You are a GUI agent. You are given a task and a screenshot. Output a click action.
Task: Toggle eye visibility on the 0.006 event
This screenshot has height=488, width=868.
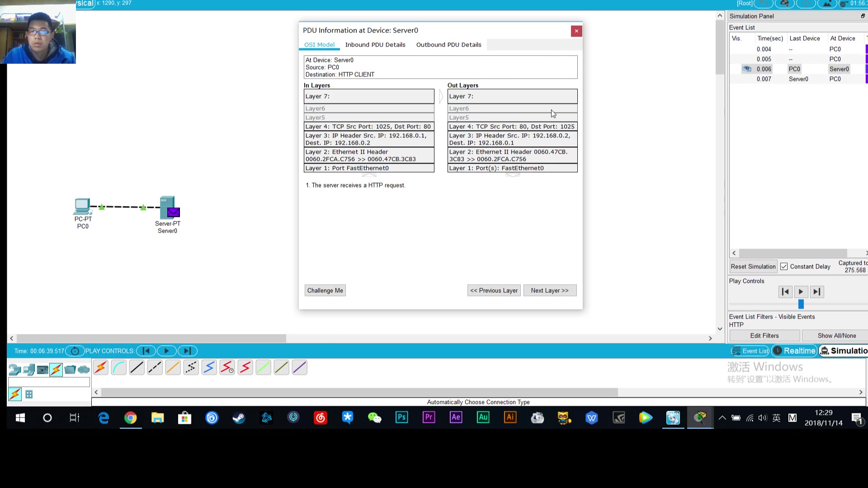coord(747,69)
